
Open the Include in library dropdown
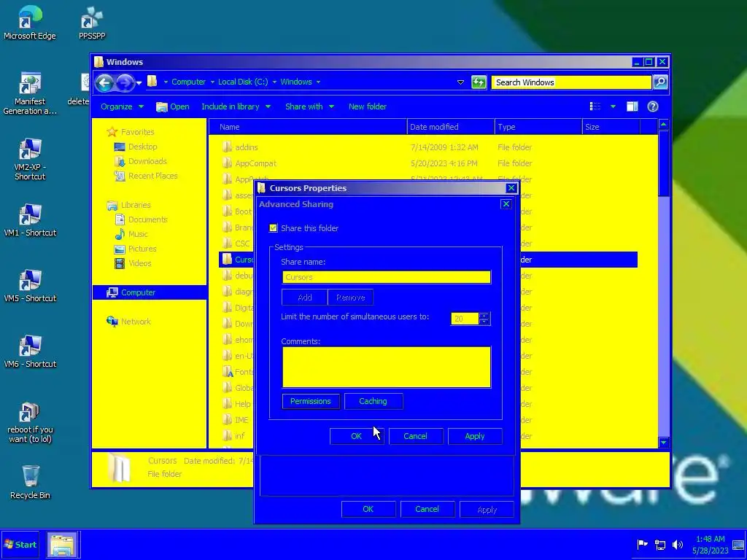pyautogui.click(x=236, y=106)
